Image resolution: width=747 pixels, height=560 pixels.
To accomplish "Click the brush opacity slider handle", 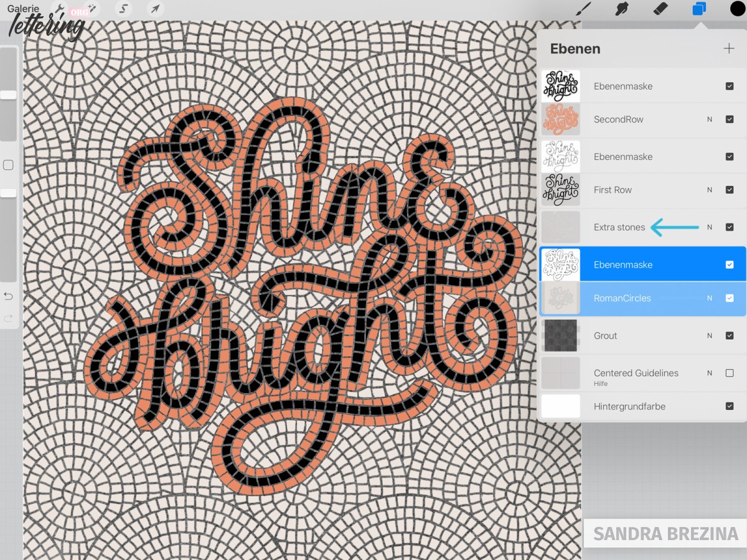I will [8, 194].
